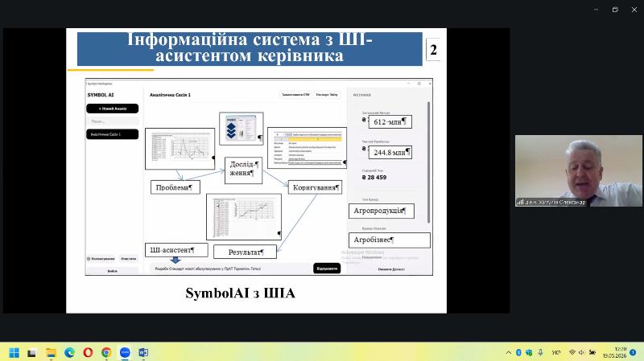The image size is (644, 361).
Task: Show hidden system tray icons
Action: click(509, 353)
